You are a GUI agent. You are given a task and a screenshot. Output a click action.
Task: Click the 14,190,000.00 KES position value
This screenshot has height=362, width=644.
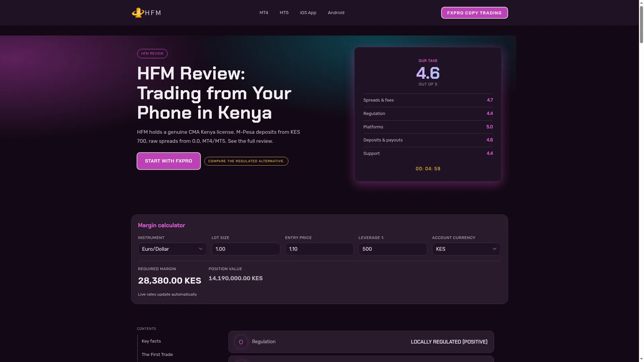[235, 279]
